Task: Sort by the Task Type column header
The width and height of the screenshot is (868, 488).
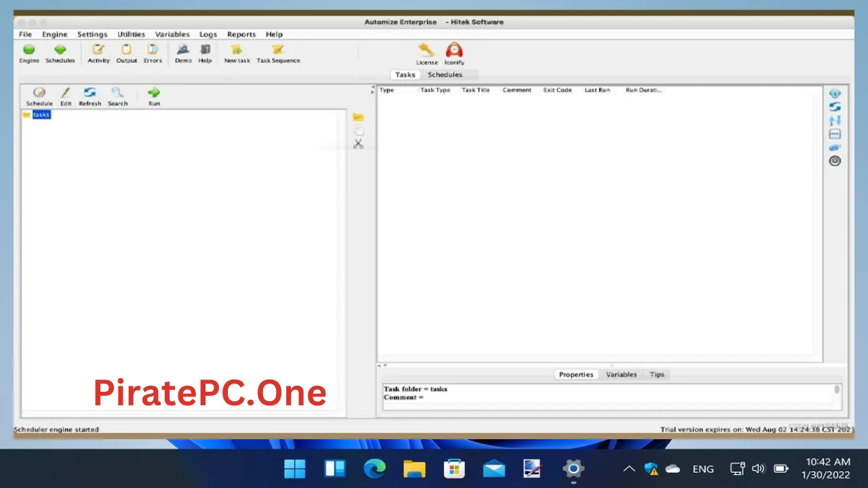Action: pyautogui.click(x=435, y=90)
